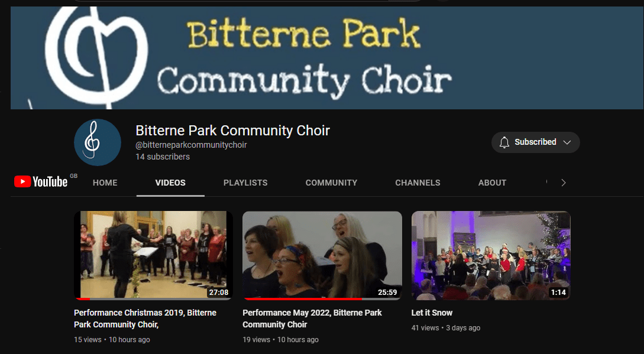
Task: Play the Let it Snow thumbnail
Action: click(x=491, y=255)
